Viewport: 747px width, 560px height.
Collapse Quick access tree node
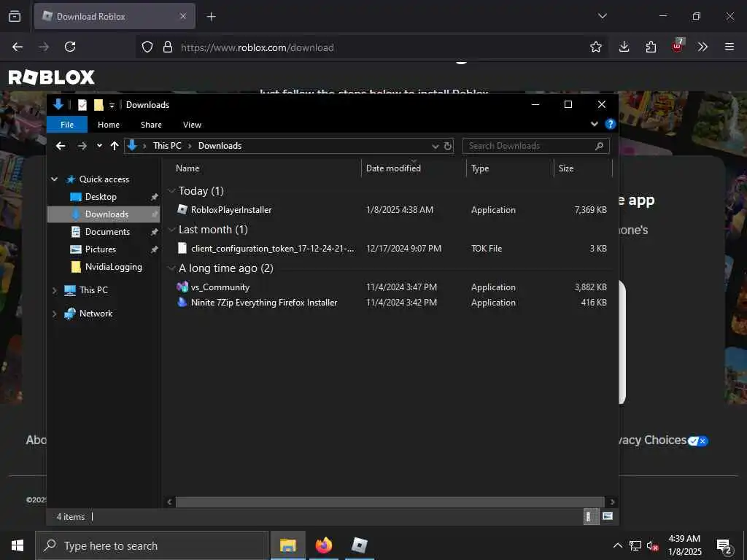[x=54, y=179]
